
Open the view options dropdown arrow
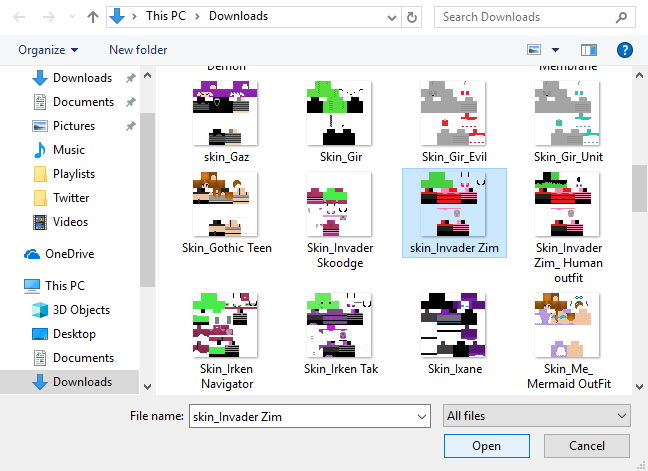click(x=555, y=50)
